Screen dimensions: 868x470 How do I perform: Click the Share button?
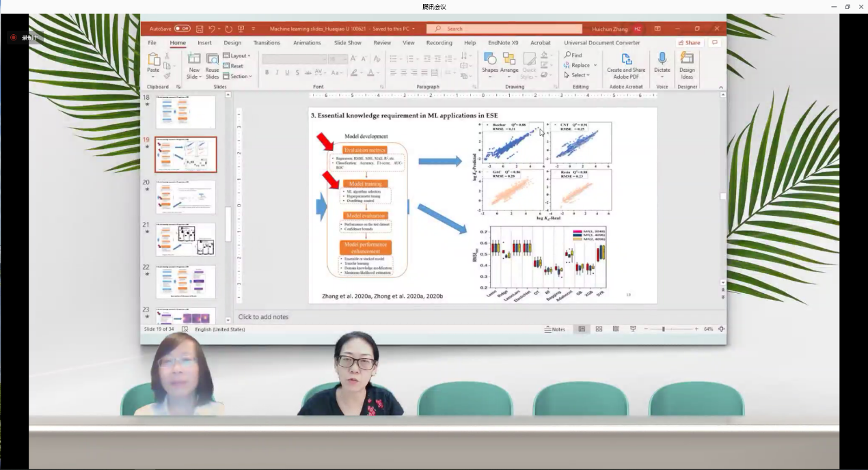[689, 42]
